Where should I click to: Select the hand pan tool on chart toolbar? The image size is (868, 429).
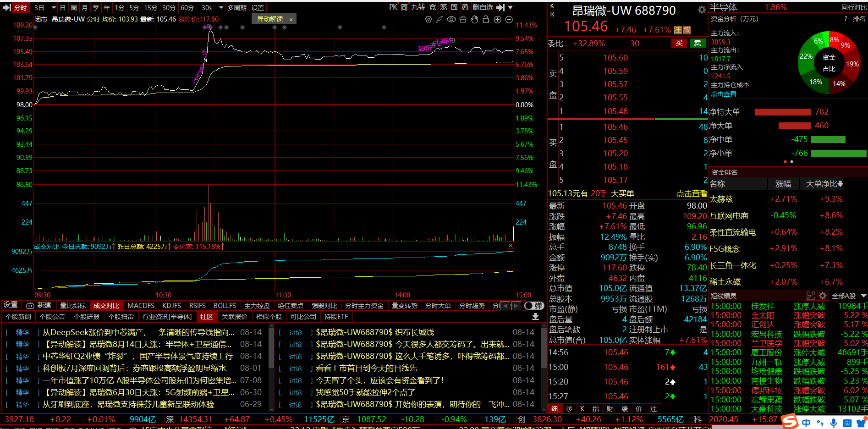click(474, 19)
